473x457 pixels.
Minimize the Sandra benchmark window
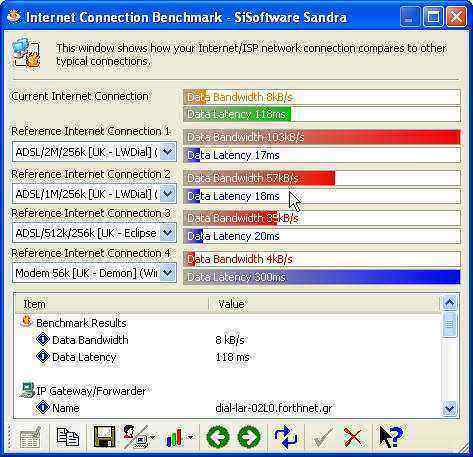click(410, 16)
